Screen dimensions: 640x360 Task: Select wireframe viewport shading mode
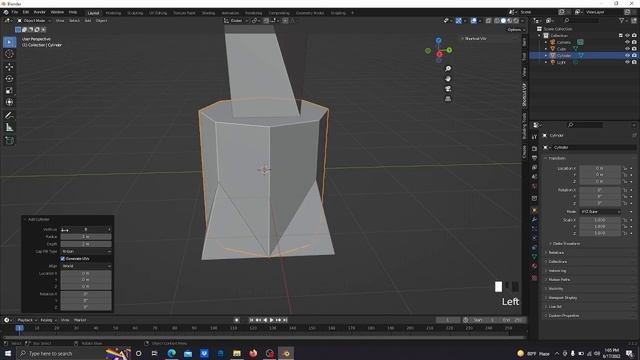tap(497, 21)
